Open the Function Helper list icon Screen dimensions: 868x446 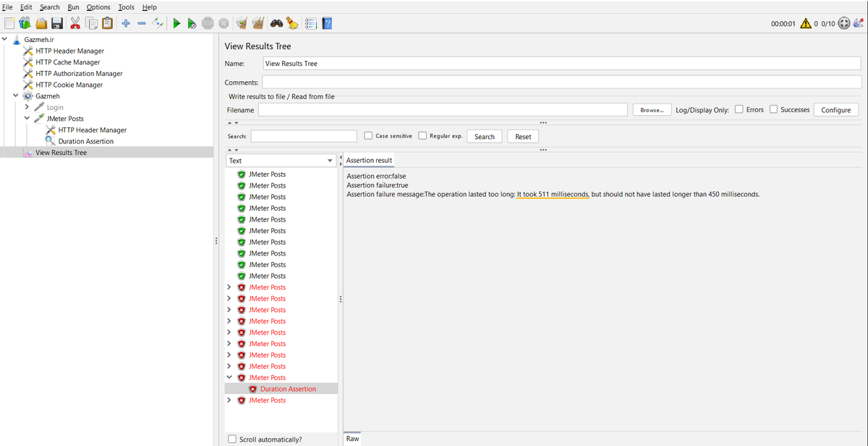311,23
